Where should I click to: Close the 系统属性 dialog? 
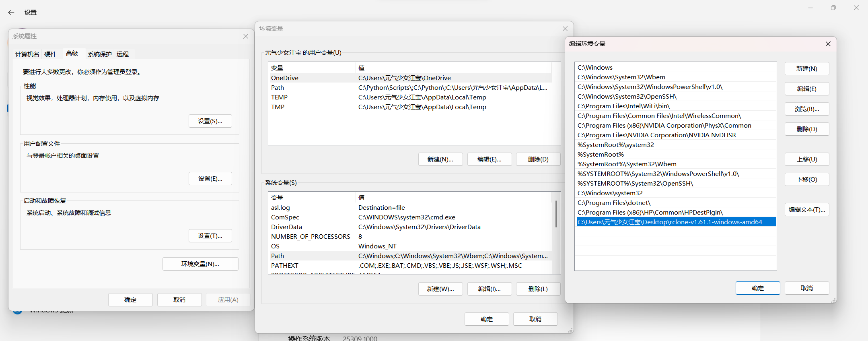point(245,36)
